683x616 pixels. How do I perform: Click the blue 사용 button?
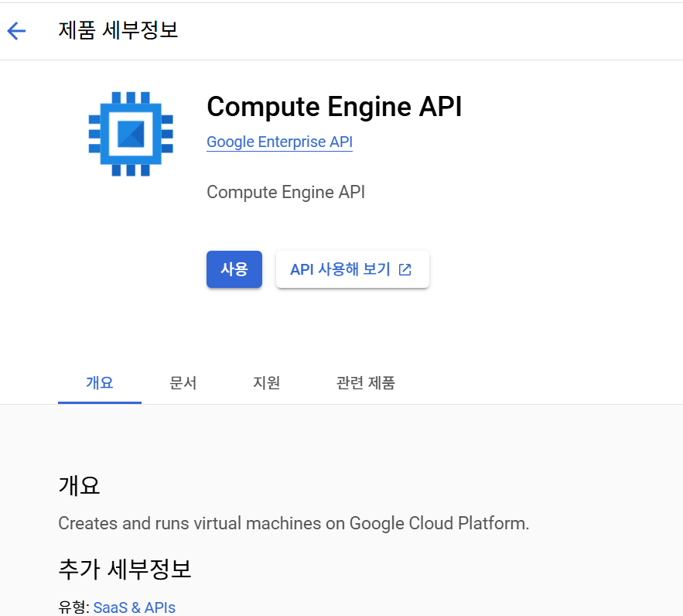pyautogui.click(x=234, y=269)
